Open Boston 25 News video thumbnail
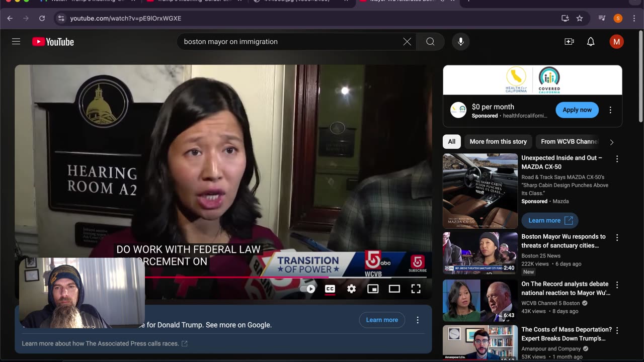Screen dimensions: 644x362 pos(480,253)
